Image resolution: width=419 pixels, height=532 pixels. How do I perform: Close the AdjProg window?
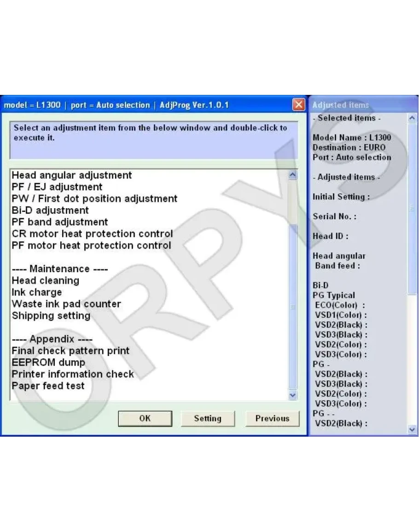(298, 105)
